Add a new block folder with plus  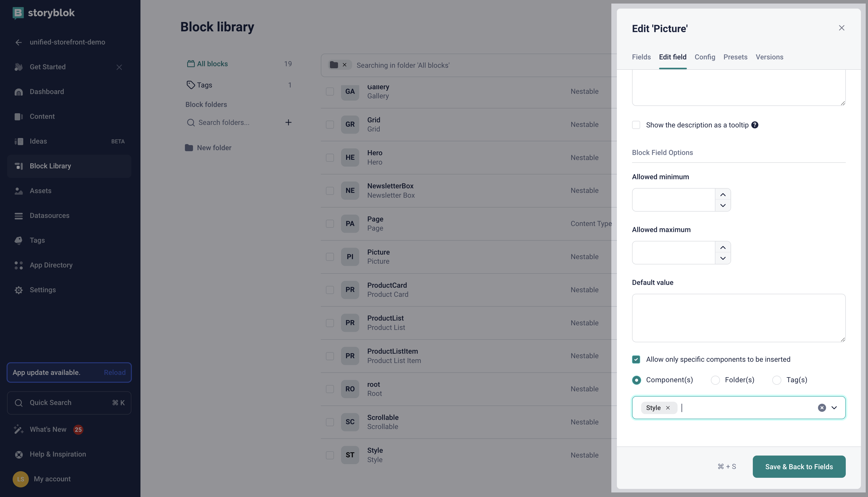(288, 123)
